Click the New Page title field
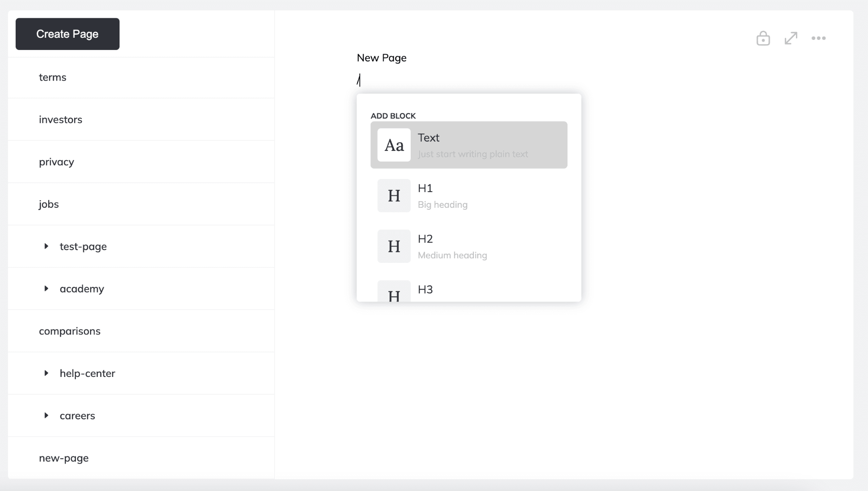The image size is (868, 491). tap(381, 58)
